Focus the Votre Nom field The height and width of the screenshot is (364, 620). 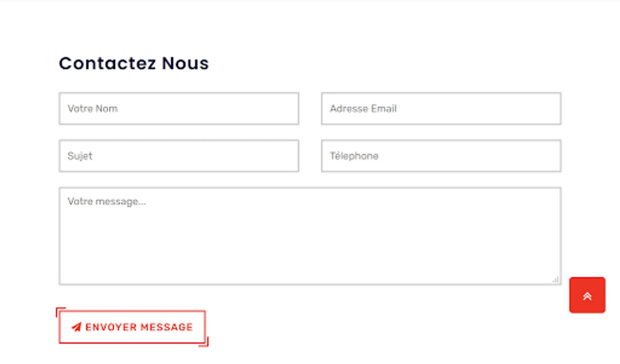(x=179, y=108)
